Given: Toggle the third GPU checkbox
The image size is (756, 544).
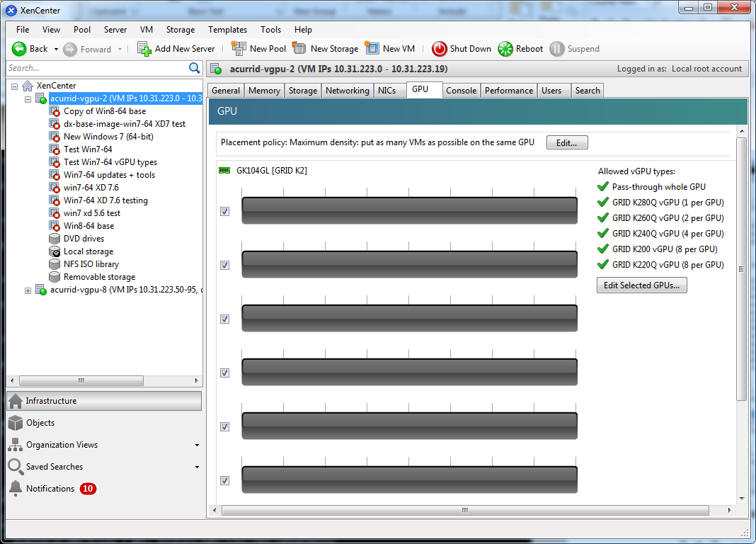Looking at the screenshot, I should (224, 319).
